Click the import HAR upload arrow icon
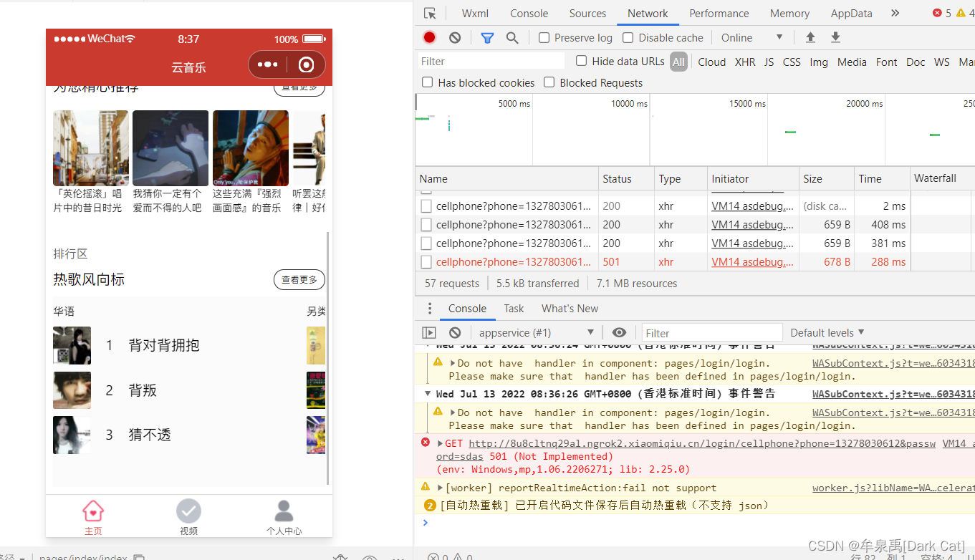Viewport: 975px width, 560px height. coord(810,38)
